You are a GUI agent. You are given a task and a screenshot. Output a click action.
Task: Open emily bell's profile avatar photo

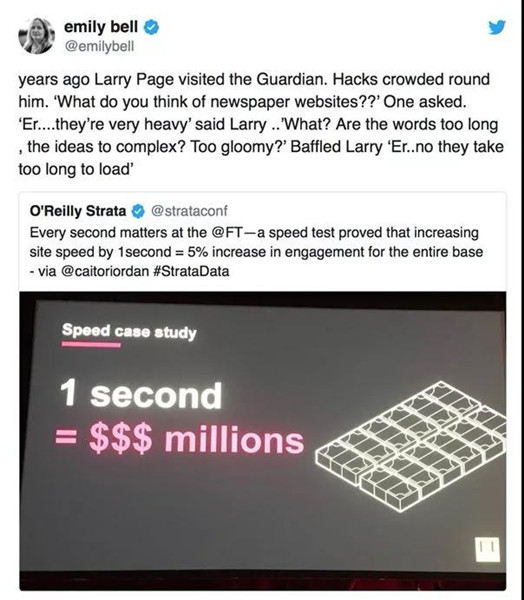(37, 36)
